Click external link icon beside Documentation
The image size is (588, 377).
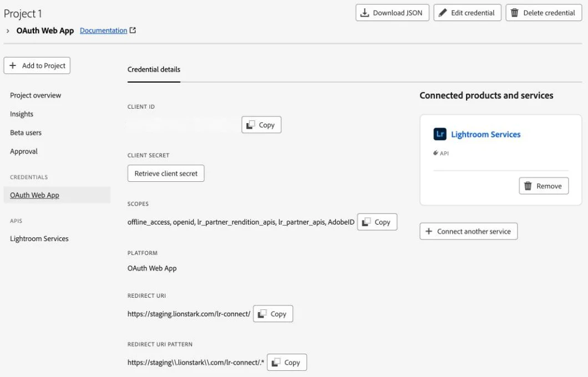(x=133, y=30)
